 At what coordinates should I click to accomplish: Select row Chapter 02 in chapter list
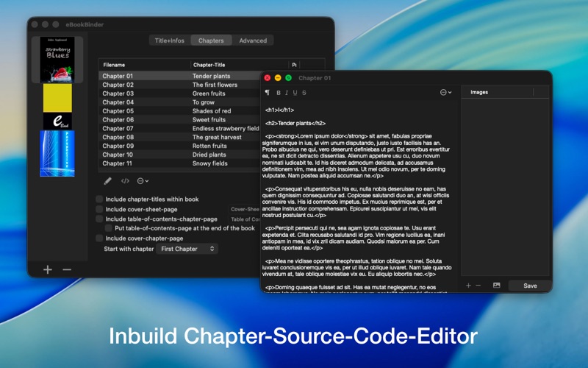pos(179,85)
